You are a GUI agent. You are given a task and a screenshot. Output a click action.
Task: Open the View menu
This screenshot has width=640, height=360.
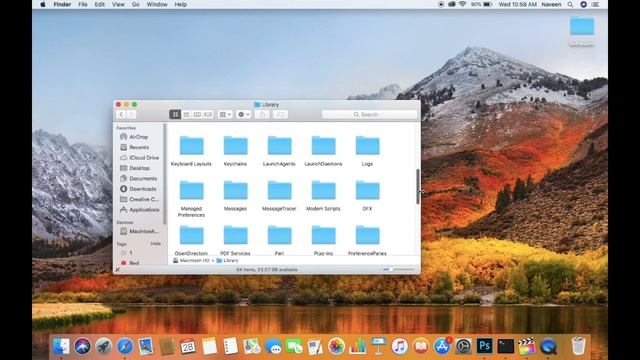(118, 4)
